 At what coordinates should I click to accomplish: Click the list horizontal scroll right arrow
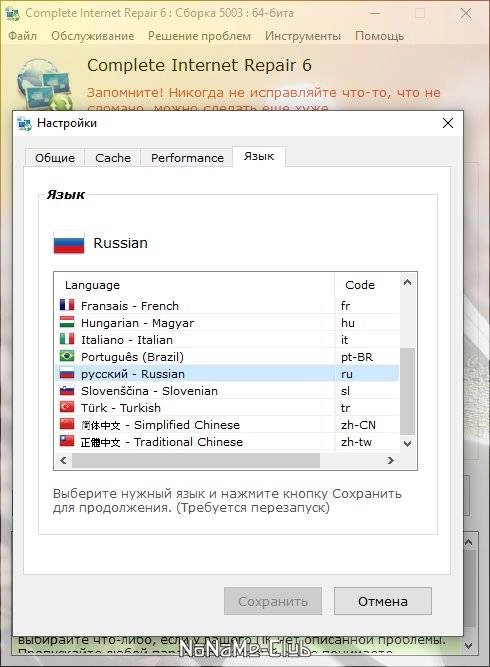click(390, 460)
